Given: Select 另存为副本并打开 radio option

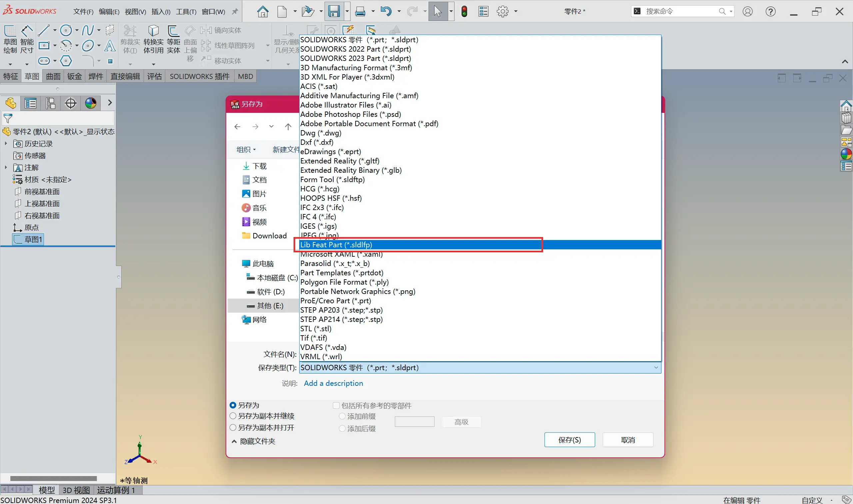Looking at the screenshot, I should [233, 427].
